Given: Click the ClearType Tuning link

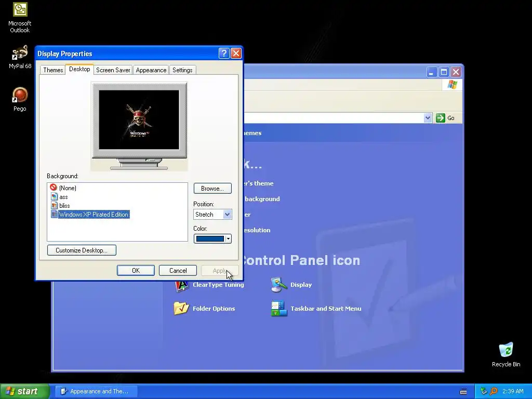Looking at the screenshot, I should pyautogui.click(x=218, y=285).
